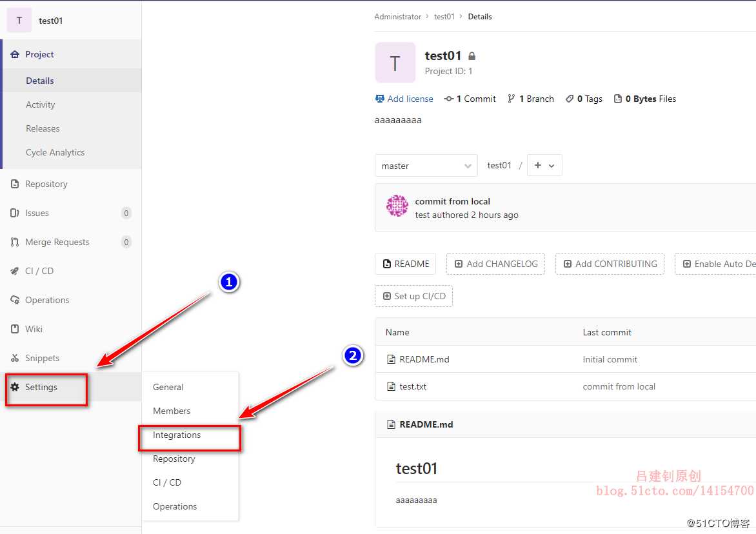Click the tag icon beside 0 Tags
756x534 pixels.
[x=570, y=99]
